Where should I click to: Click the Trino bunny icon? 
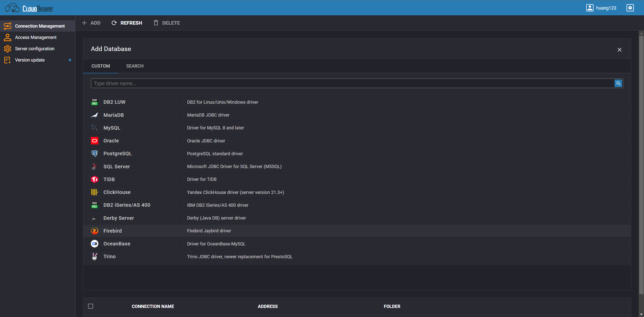(95, 256)
